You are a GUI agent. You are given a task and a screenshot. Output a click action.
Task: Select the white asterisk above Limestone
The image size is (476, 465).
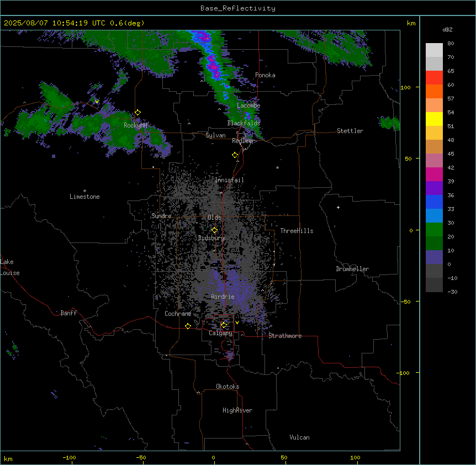pyautogui.click(x=84, y=191)
